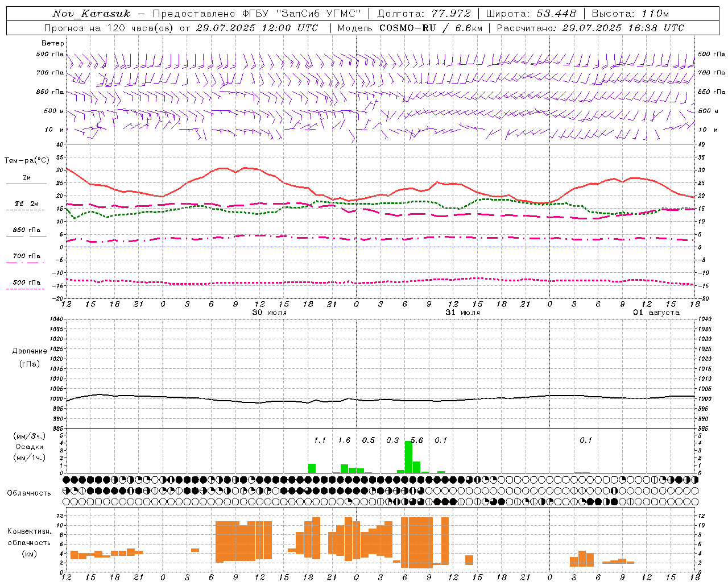Screen dimensions: 728x582
Task: Select the "Тем-ра(°C)" panel label
Action: pyautogui.click(x=27, y=161)
